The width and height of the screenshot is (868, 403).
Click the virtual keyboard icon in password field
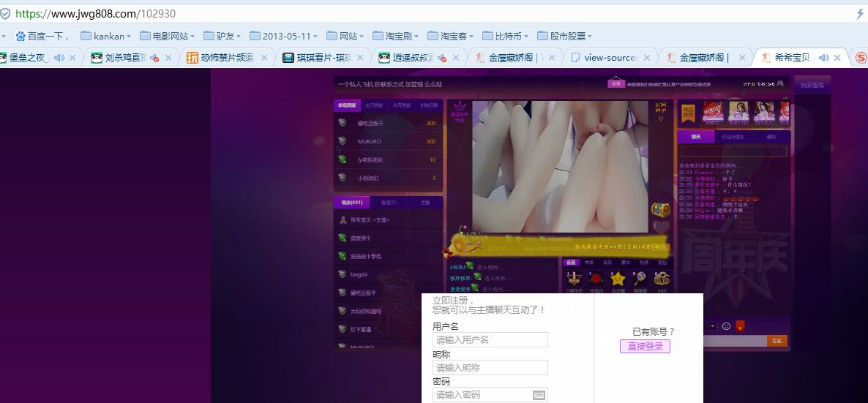click(539, 395)
